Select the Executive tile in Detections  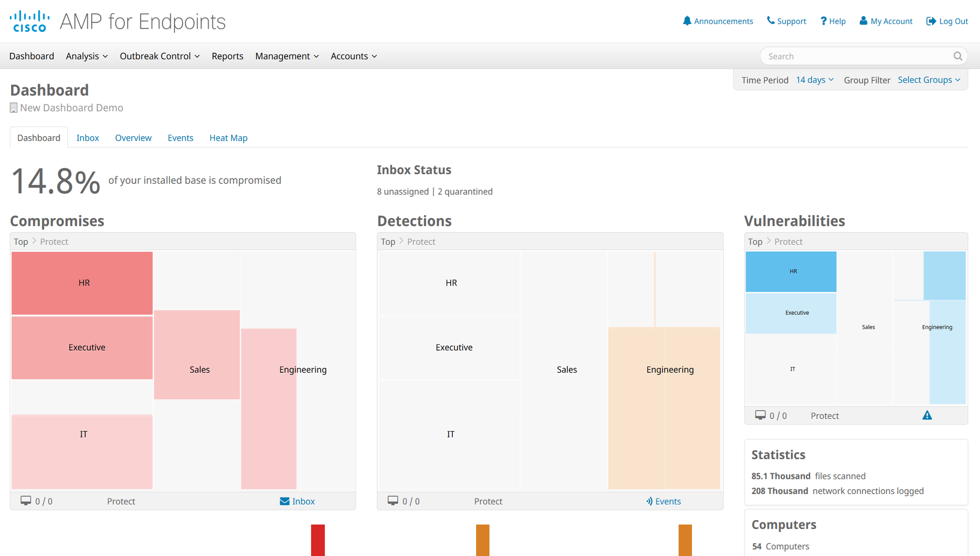[449, 347]
